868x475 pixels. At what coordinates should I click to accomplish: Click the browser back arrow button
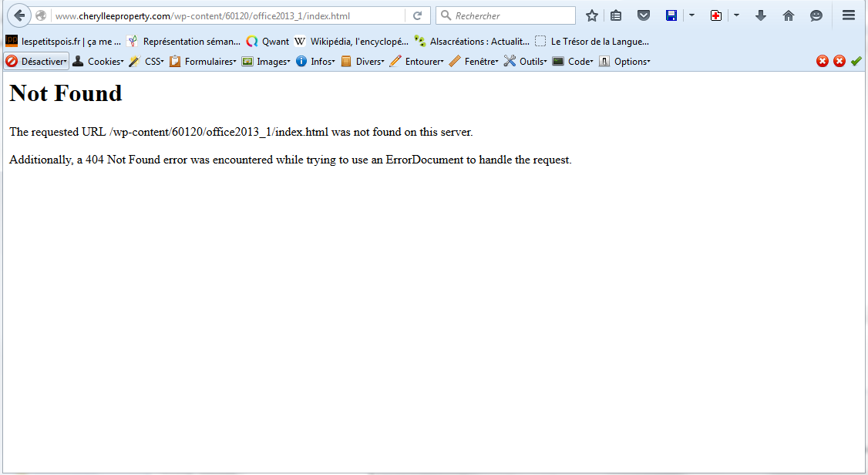pyautogui.click(x=19, y=15)
